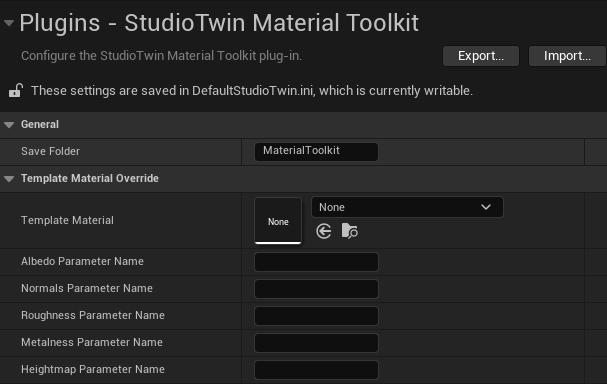Focus the Roughness Parameter Name field

(316, 316)
